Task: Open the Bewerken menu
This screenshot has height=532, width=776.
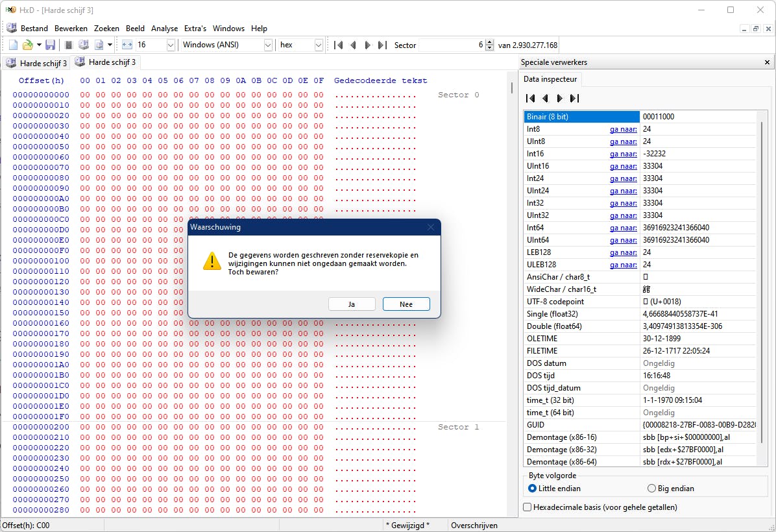Action: 71,28
